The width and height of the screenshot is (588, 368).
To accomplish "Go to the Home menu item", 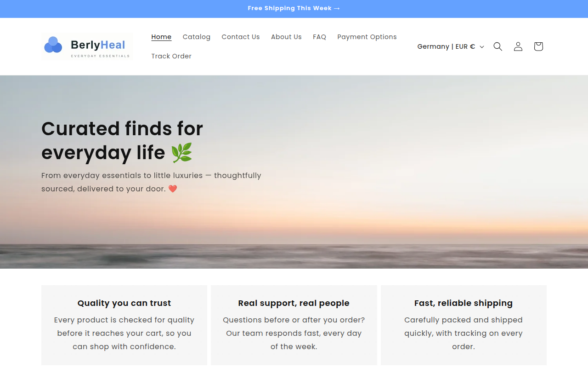I will [161, 37].
